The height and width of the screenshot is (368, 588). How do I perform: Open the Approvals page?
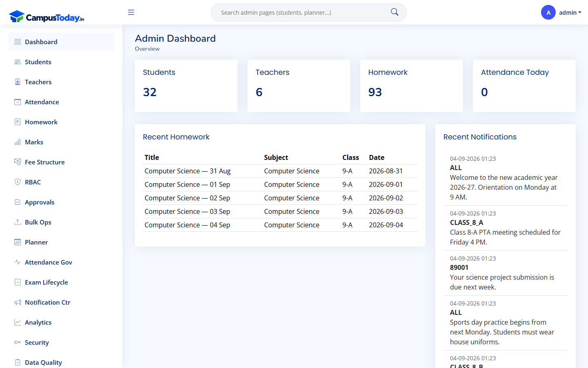[61, 202]
